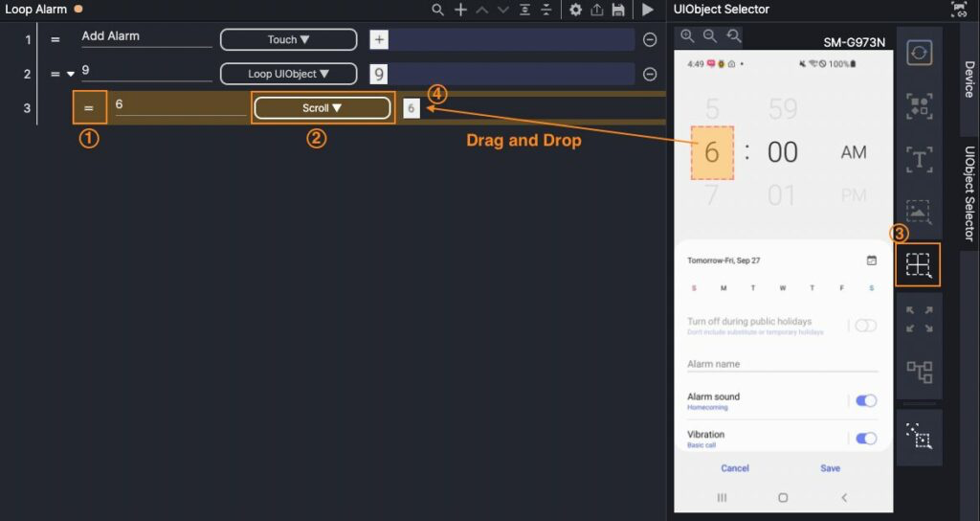Refresh the device screen in UIObject Selector

pos(919,53)
